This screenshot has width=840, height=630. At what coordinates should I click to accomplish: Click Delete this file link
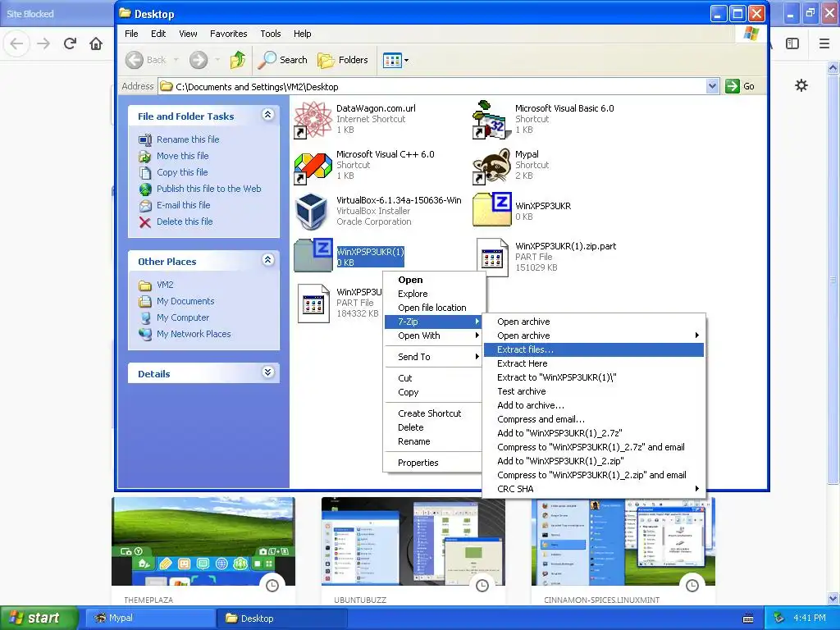point(185,221)
